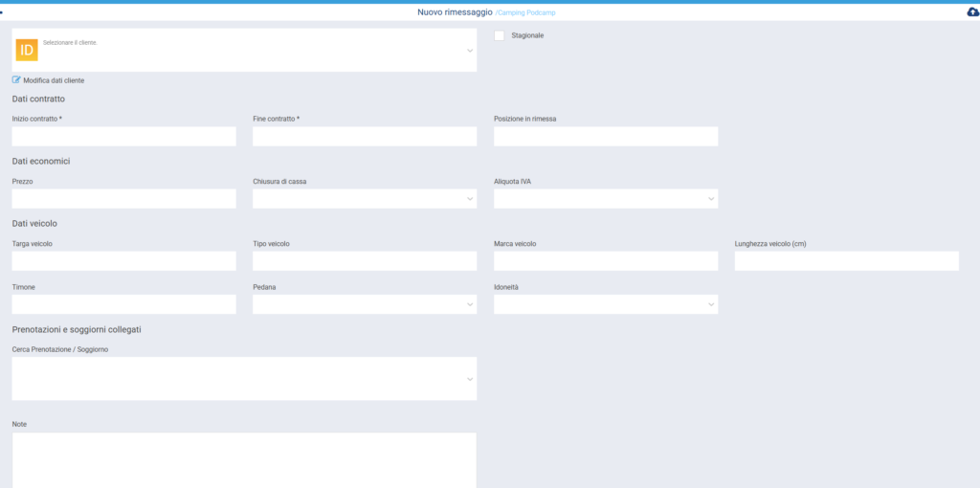980x488 pixels.
Task: Open the Aliquota IVA dropdown
Action: [x=605, y=199]
